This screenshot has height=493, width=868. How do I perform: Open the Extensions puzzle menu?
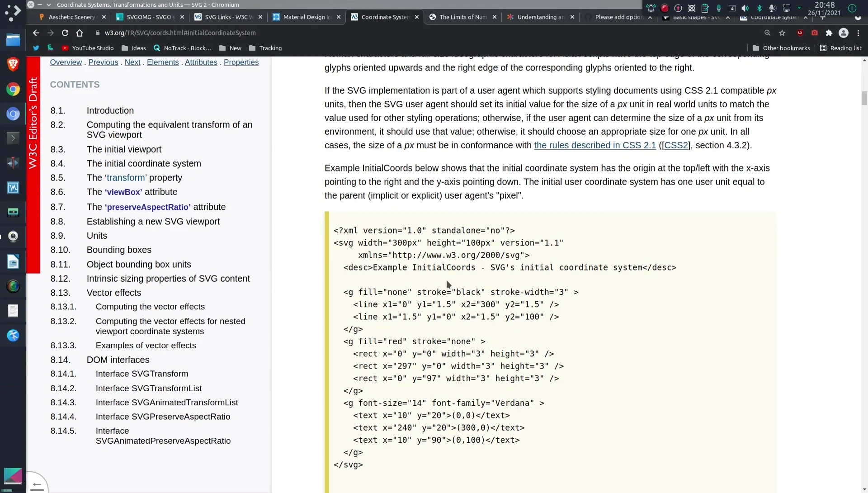(x=829, y=33)
